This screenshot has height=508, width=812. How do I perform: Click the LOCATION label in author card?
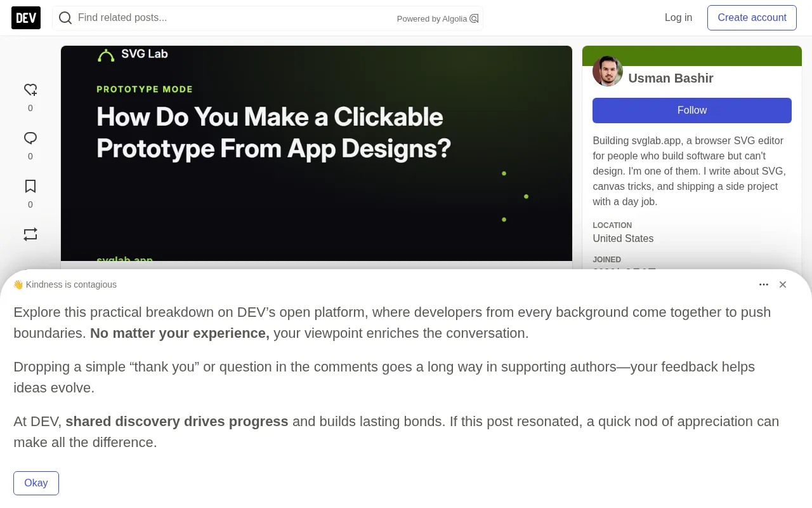(612, 225)
